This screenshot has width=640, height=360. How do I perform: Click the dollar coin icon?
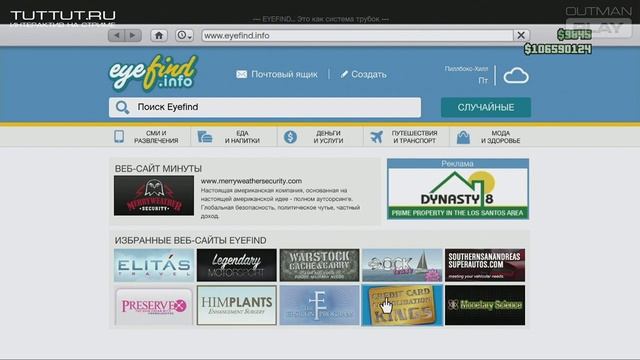290,137
